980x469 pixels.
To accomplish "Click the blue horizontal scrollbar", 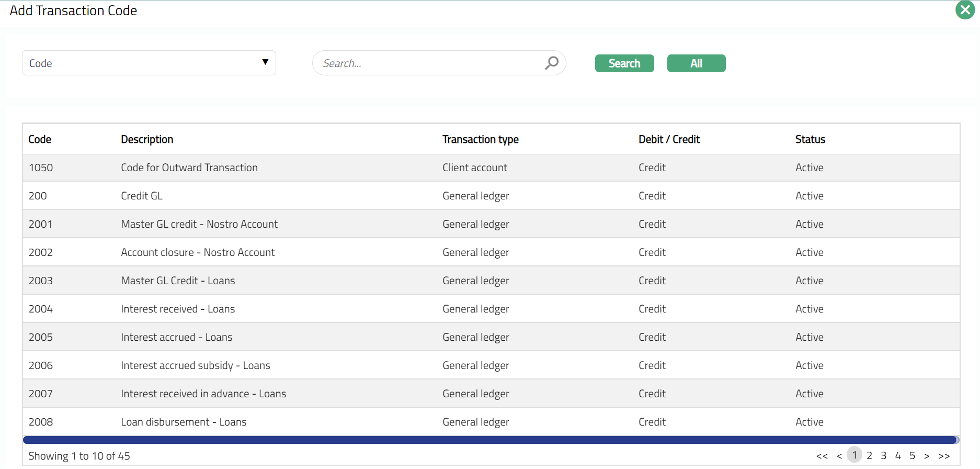I will click(489, 440).
